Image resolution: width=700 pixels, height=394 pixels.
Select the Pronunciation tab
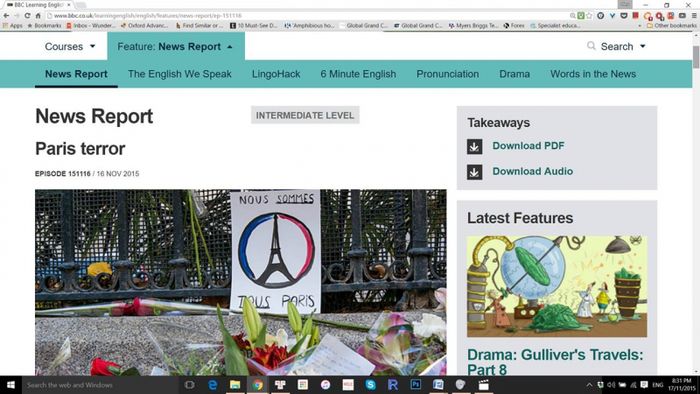447,74
